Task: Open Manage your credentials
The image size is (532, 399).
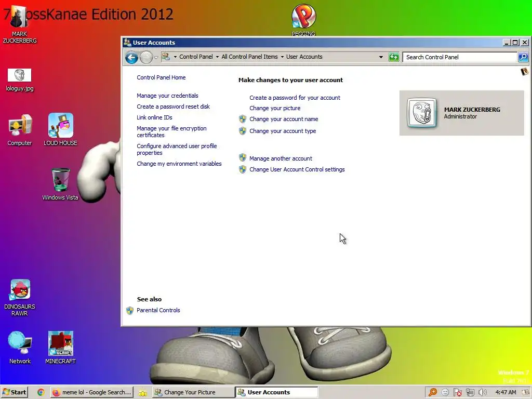Action: click(x=167, y=96)
